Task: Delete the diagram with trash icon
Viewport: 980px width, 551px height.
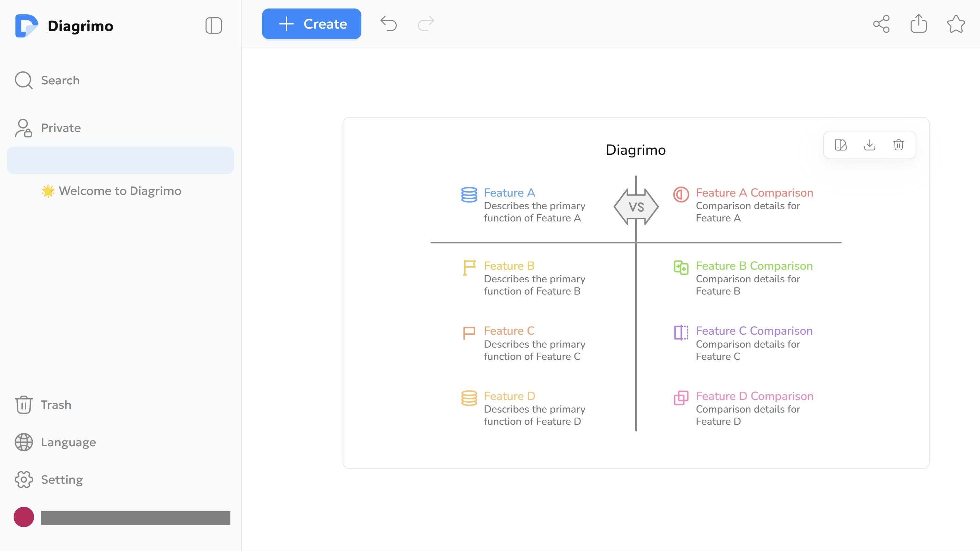Action: 899,145
